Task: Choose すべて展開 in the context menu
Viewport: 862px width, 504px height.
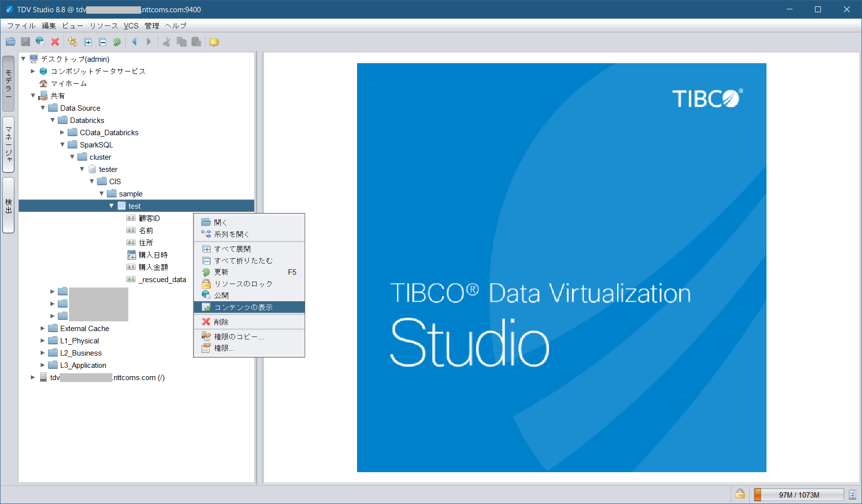Action: pyautogui.click(x=249, y=249)
